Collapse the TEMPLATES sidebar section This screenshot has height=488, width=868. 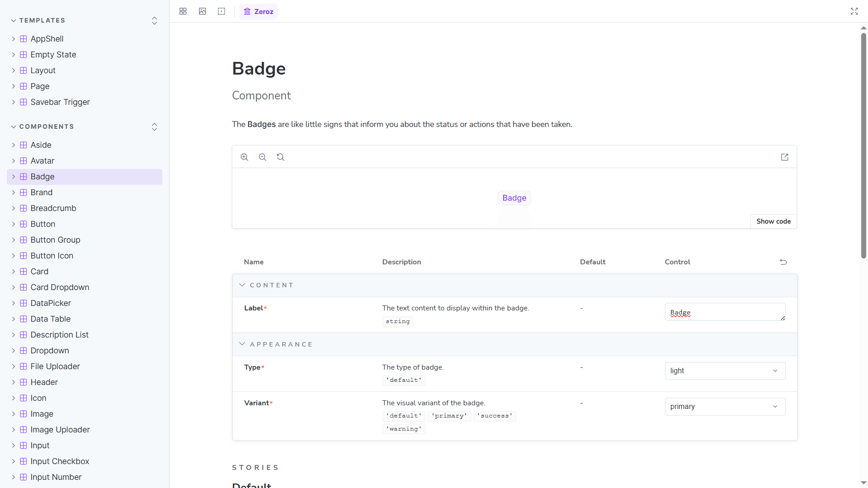coord(38,20)
